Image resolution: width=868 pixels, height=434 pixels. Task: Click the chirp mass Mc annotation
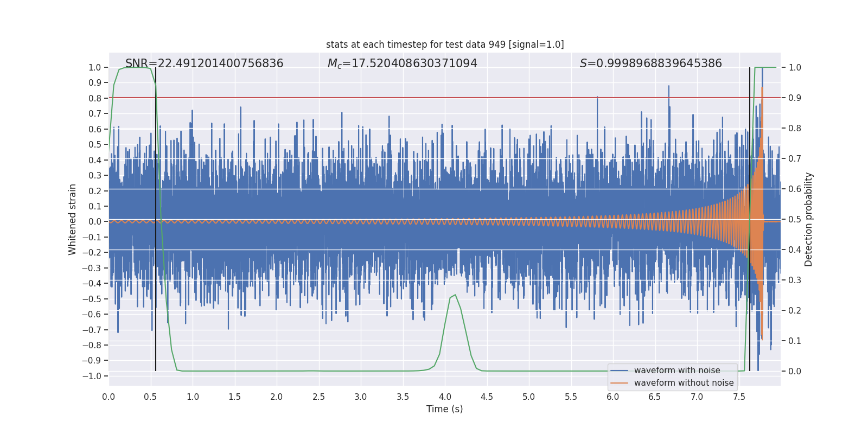pyautogui.click(x=402, y=63)
